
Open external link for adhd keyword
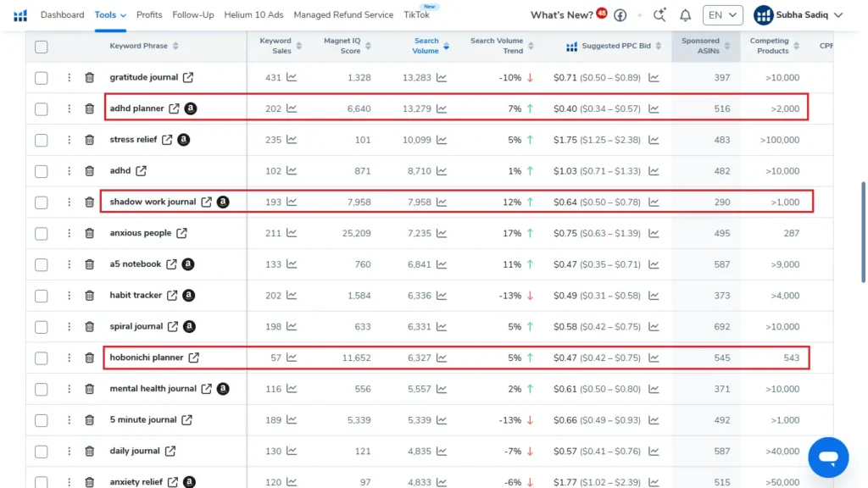(142, 171)
